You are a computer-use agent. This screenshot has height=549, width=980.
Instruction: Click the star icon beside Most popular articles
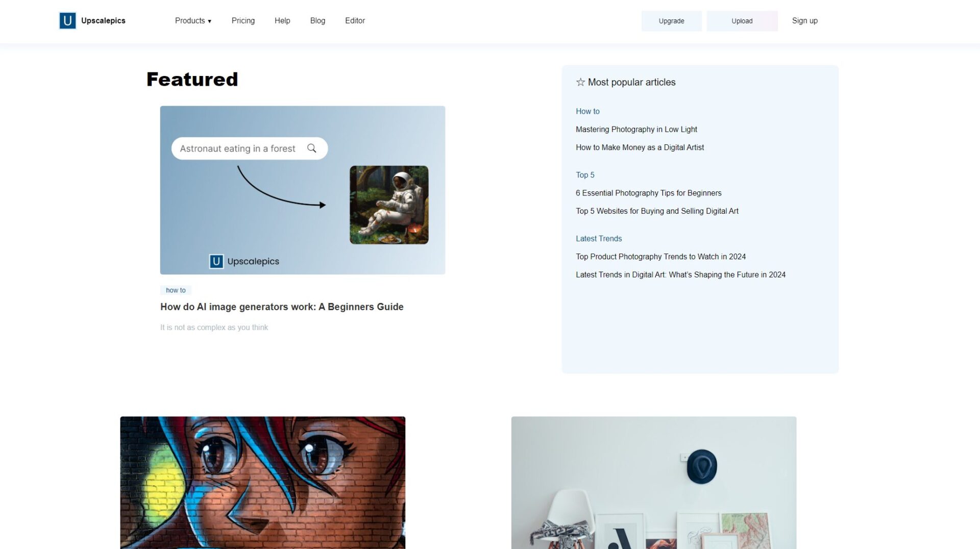580,82
